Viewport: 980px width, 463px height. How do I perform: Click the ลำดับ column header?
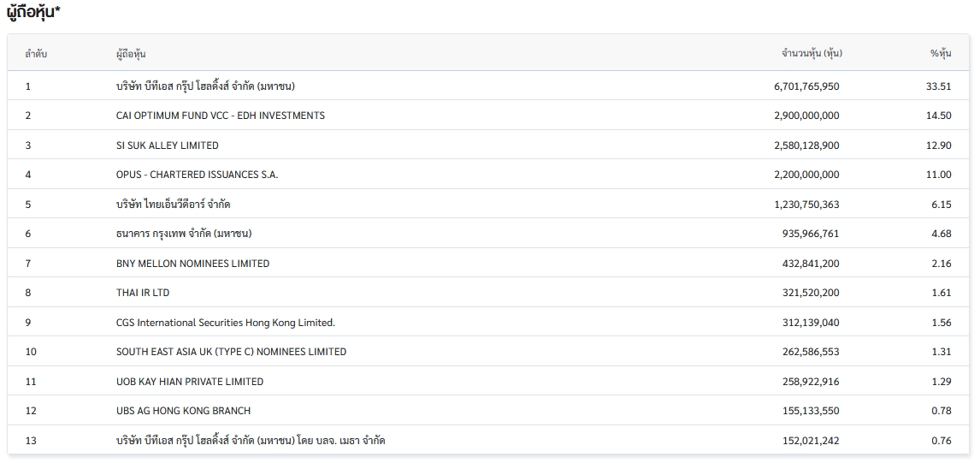click(x=36, y=54)
